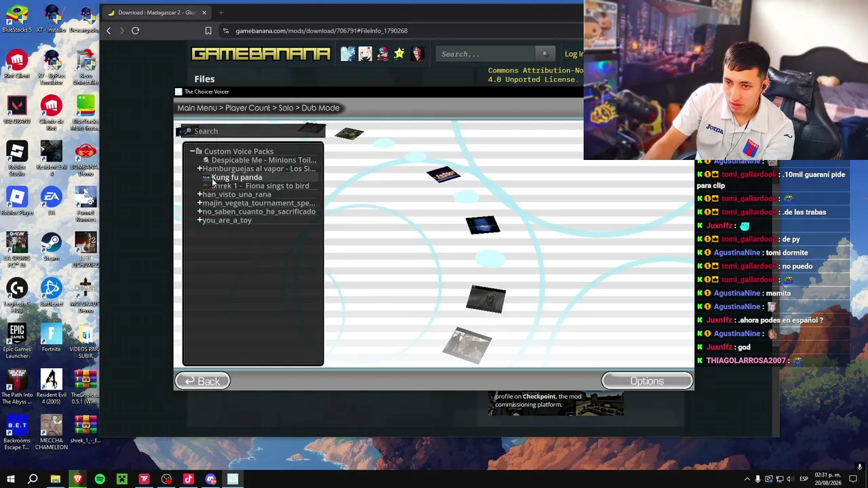The width and height of the screenshot is (868, 488).
Task: Select Despicable Me - Minions voice pack
Action: pyautogui.click(x=260, y=160)
